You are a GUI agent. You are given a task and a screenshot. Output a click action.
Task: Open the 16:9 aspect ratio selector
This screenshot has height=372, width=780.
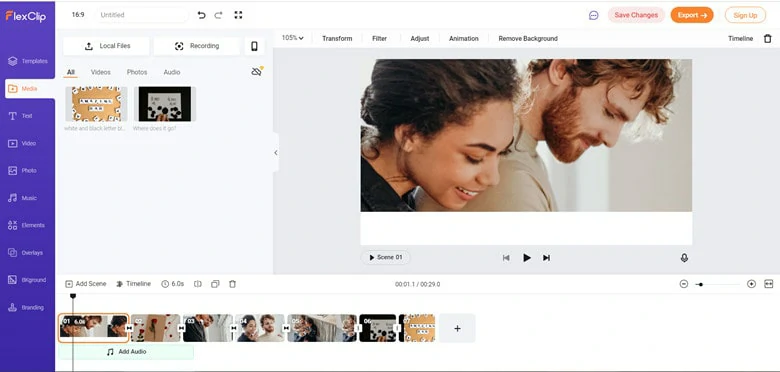78,15
